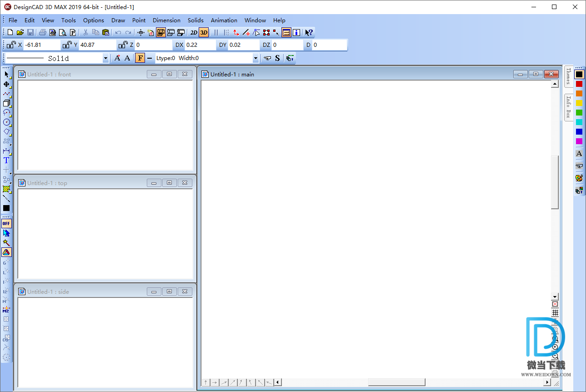This screenshot has width=586, height=392.
Task: Click the red X icon beside main view
Action: pyautogui.click(x=555, y=304)
